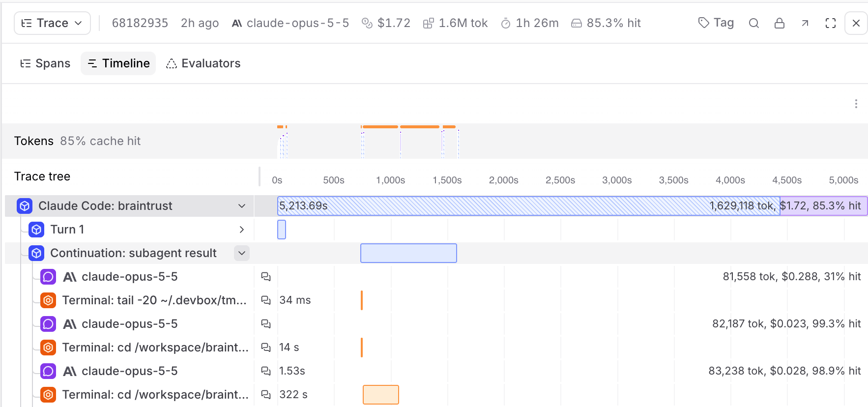
Task: Select the Timeline tab
Action: click(x=118, y=63)
